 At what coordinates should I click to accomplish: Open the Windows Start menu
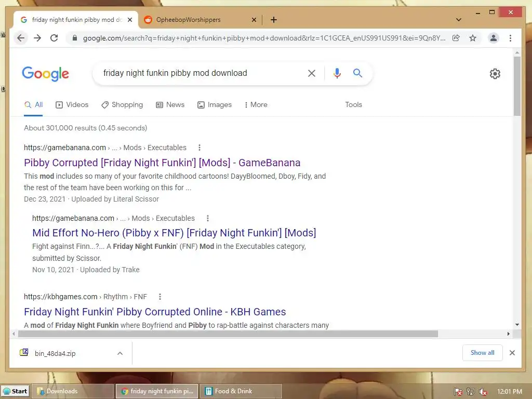pyautogui.click(x=15, y=391)
